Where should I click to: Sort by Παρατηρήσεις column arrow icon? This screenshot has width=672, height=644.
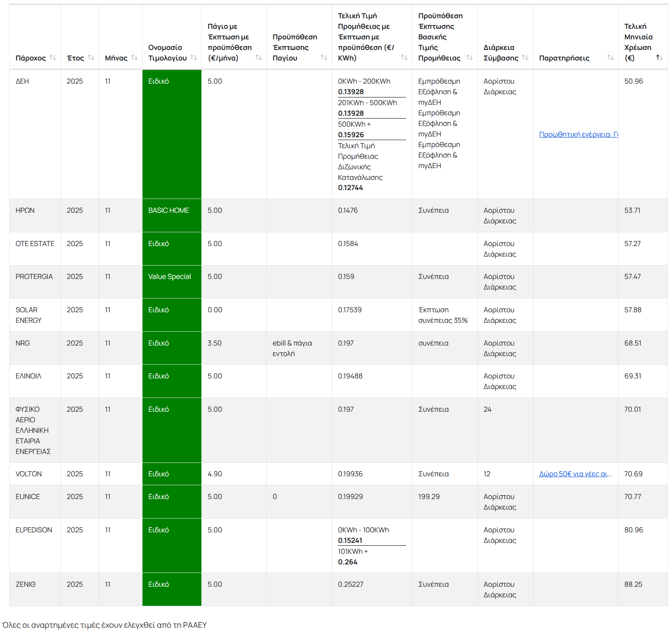(610, 58)
